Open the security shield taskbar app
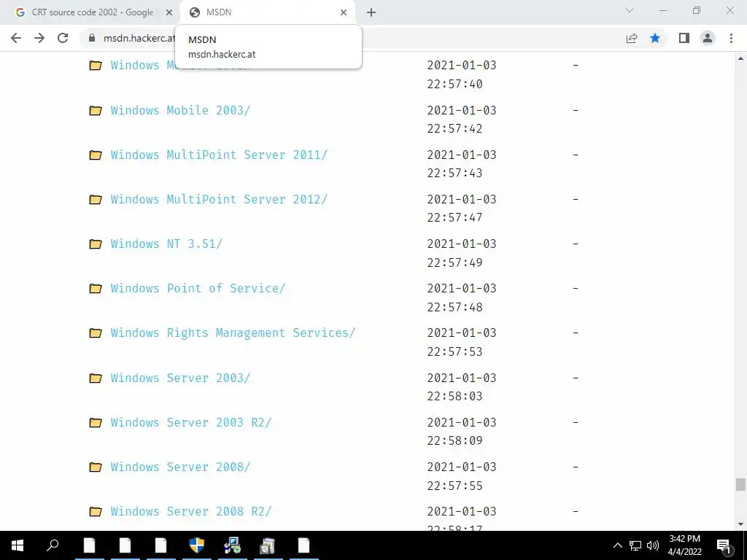Viewport: 747px width, 560px height. [196, 545]
